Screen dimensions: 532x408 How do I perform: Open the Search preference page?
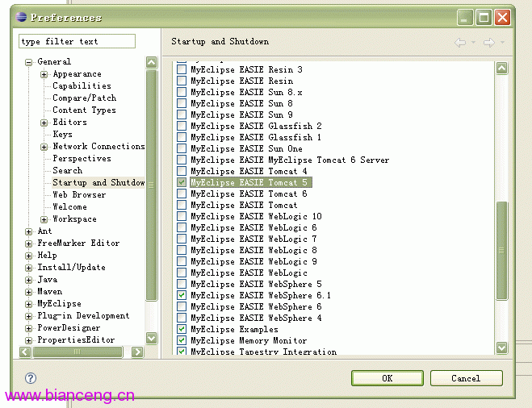(x=68, y=170)
